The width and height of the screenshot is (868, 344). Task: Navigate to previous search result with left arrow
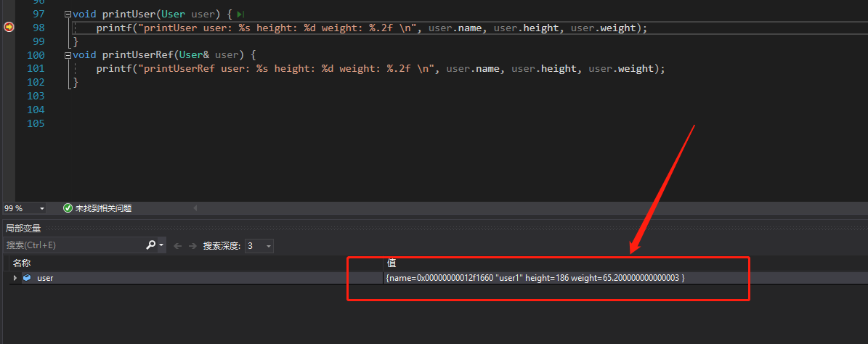point(178,246)
